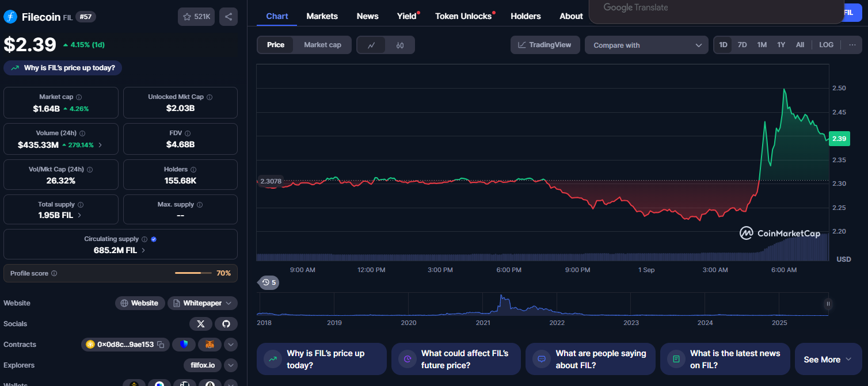Click the MetaMask fox icon
Image resolution: width=868 pixels, height=386 pixels.
click(210, 345)
